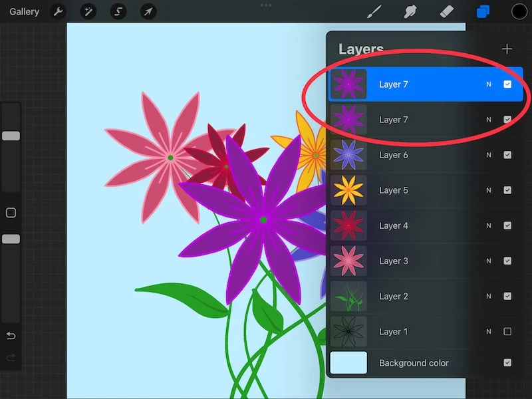Open blend mode N for Layer 6
The width and height of the screenshot is (532, 399).
point(489,155)
